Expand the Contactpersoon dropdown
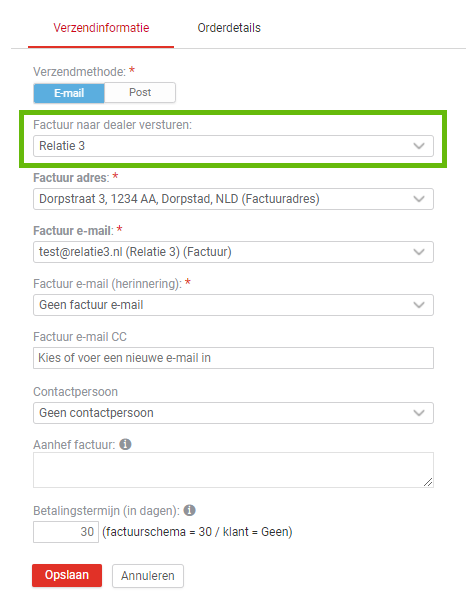The width and height of the screenshot is (475, 614). 233,413
